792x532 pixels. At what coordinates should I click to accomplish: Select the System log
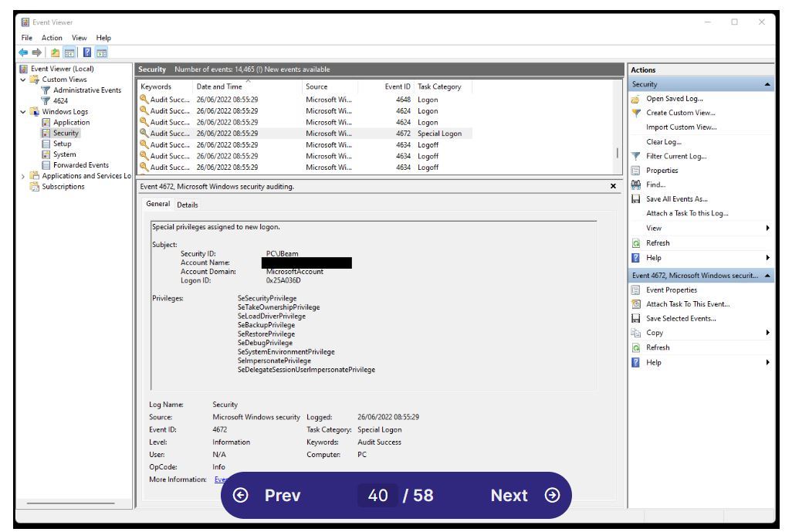click(65, 154)
